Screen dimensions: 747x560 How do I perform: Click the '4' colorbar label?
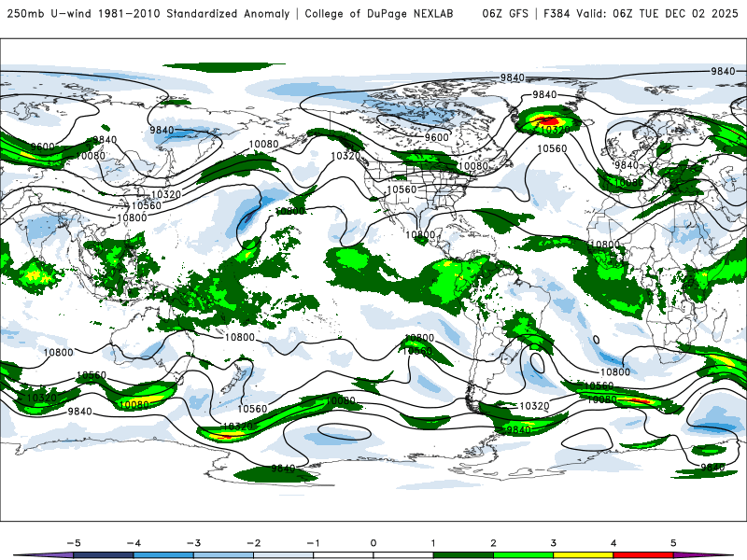click(x=613, y=543)
